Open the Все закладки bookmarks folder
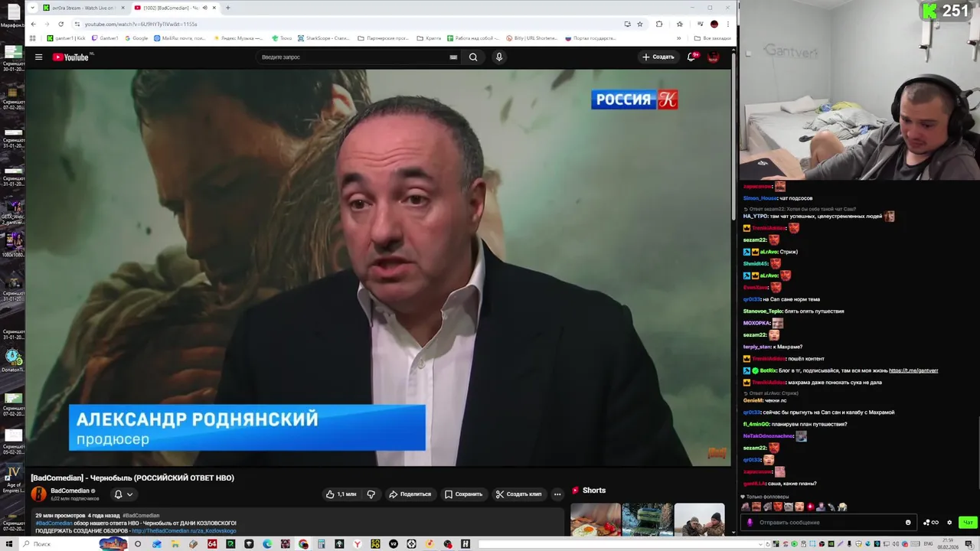Screen dimensions: 980x551 point(713,37)
